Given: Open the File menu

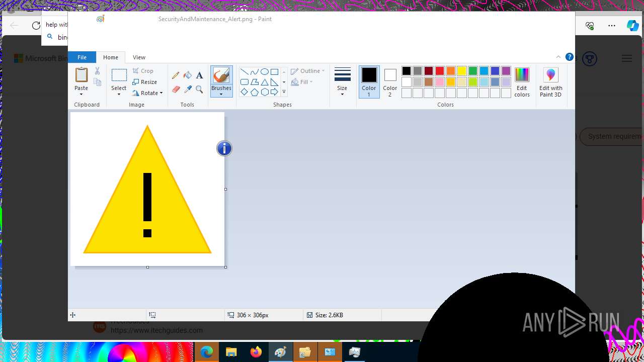Looking at the screenshot, I should click(82, 57).
